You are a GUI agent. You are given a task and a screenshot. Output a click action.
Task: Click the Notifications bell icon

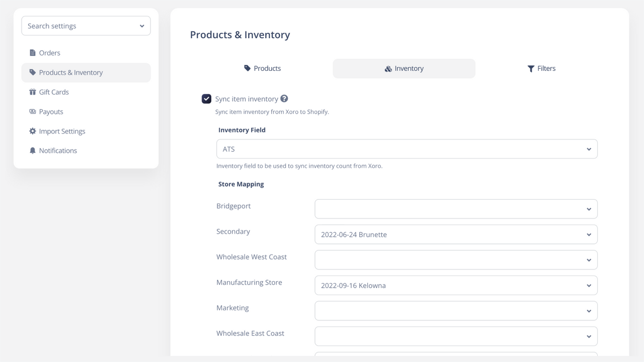coord(33,151)
